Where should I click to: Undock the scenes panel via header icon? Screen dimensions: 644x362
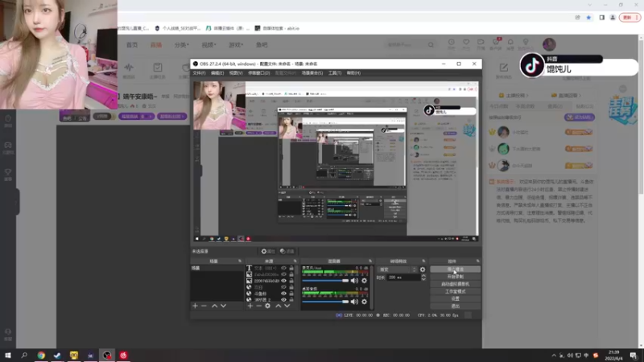pyautogui.click(x=240, y=261)
